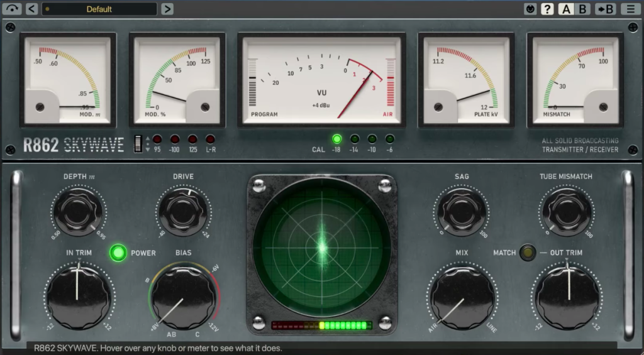Click the L-R red indicator lamp

[x=210, y=139]
